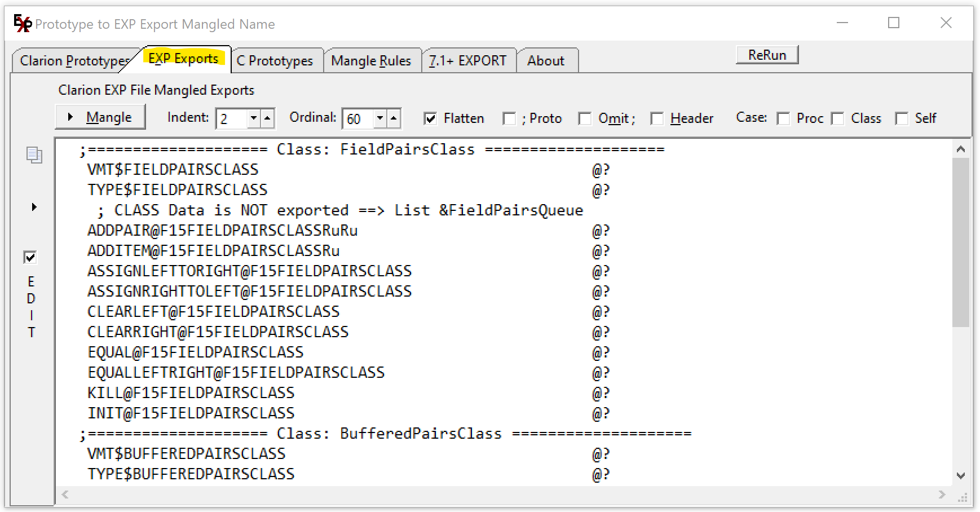Screen dimensions: 980x512
Task: Click inside the Ordinal input field
Action: click(358, 118)
